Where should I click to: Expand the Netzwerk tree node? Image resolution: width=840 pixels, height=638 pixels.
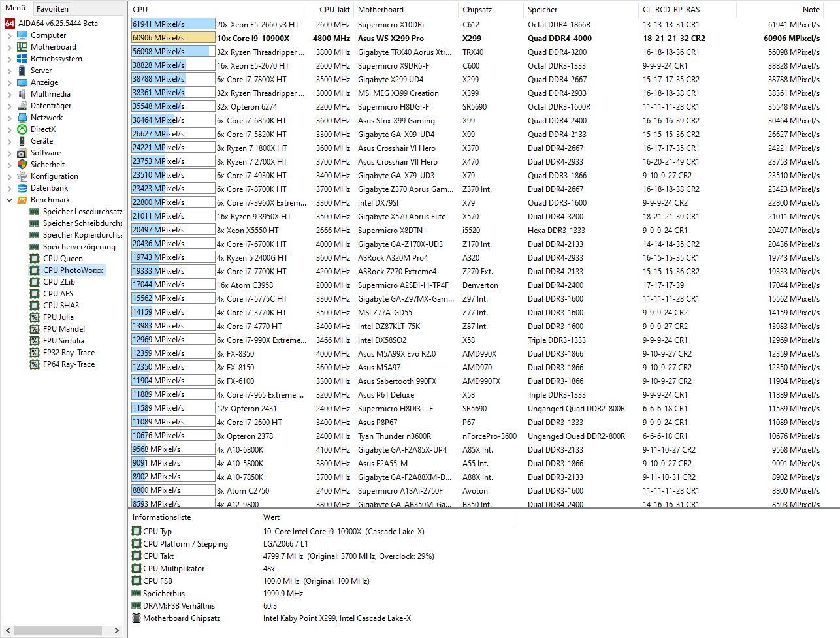coord(9,118)
